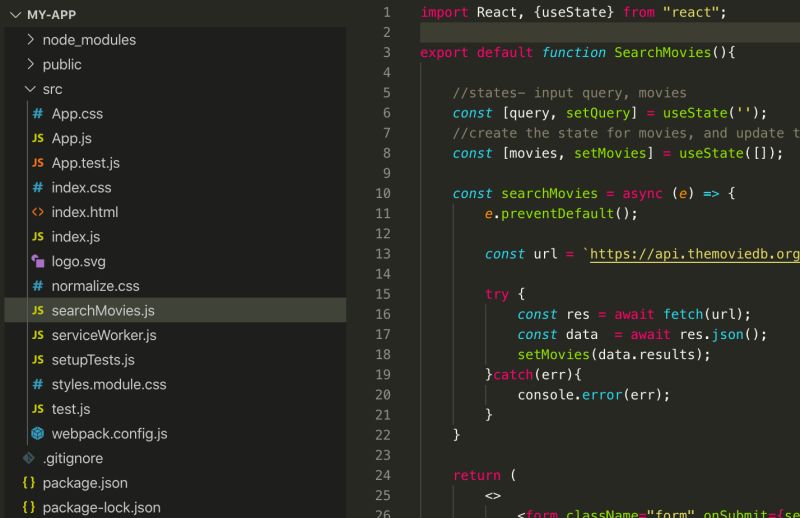The width and height of the screenshot is (800, 518).
Task: Follow the api.themoviedb.org URL link
Action: pos(694,254)
